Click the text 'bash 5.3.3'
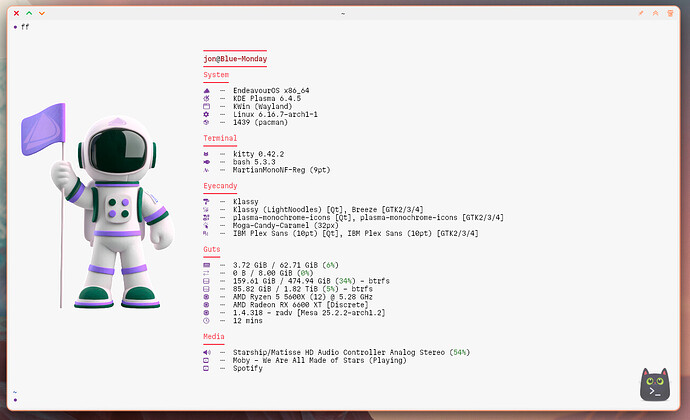Image resolution: width=690 pixels, height=420 pixels. point(254,162)
